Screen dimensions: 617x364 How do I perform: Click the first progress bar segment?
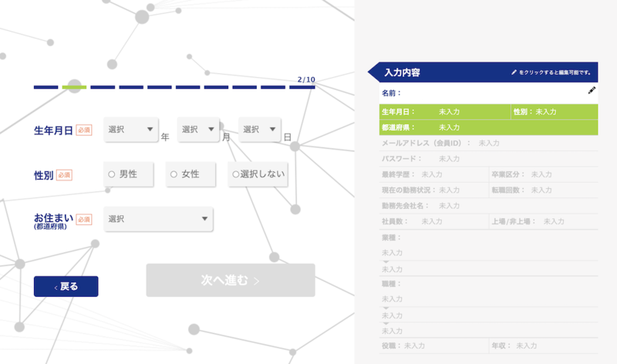click(x=46, y=87)
